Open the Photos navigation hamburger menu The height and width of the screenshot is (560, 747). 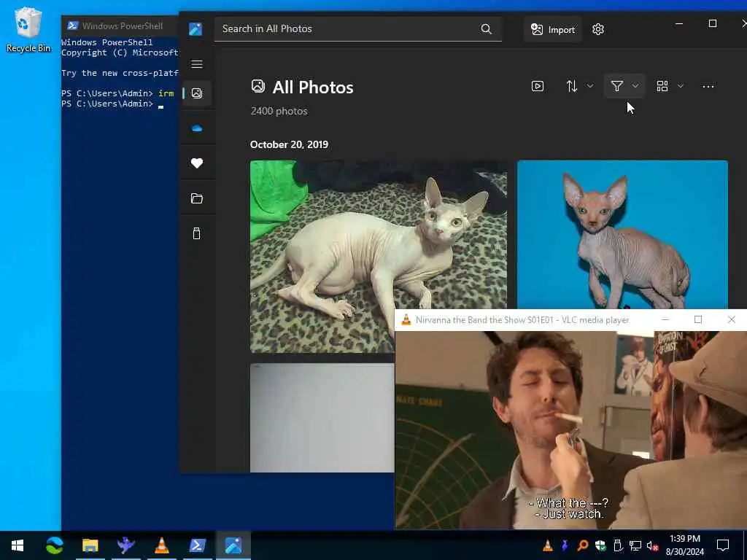[197, 64]
